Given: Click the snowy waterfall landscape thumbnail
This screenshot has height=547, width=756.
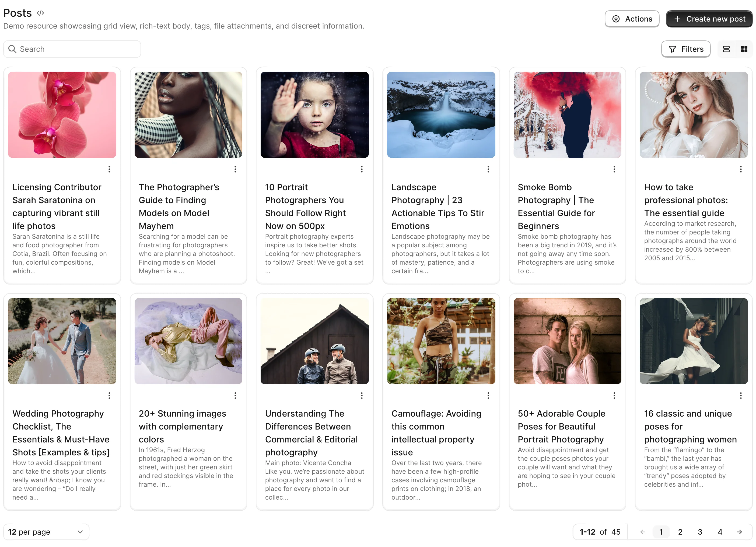Looking at the screenshot, I should pos(441,115).
